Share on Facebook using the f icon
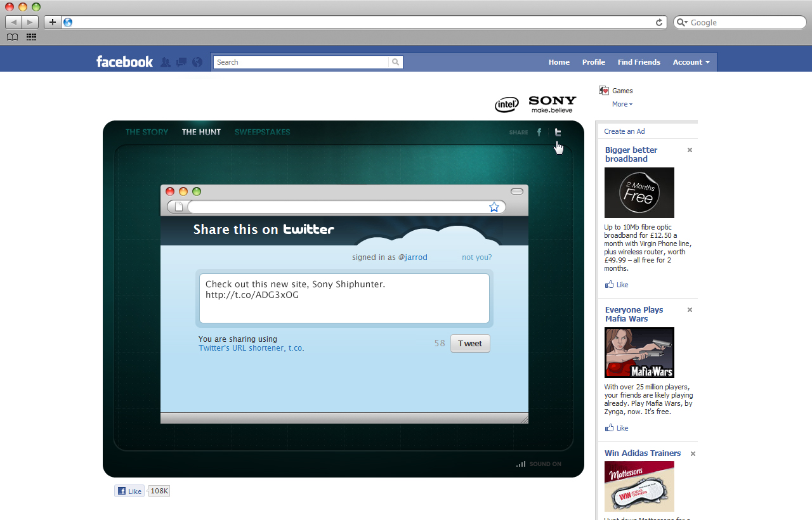812x520 pixels. click(x=539, y=133)
